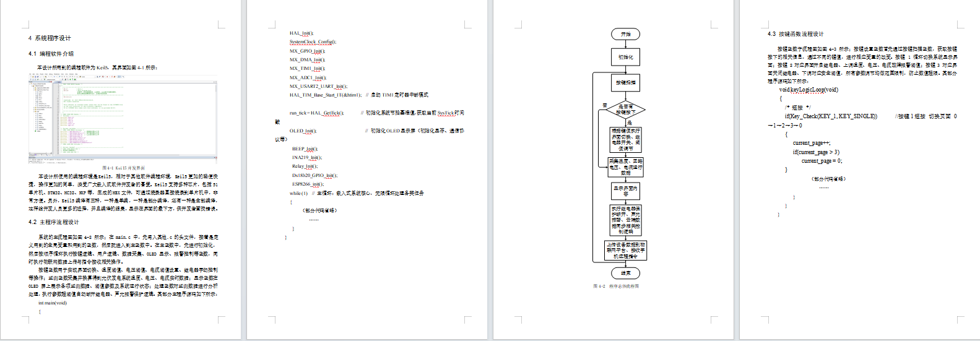The width and height of the screenshot is (980, 341).
Task: Click the code 'run_tick = HAL_GetTick();'
Action: click(x=316, y=113)
